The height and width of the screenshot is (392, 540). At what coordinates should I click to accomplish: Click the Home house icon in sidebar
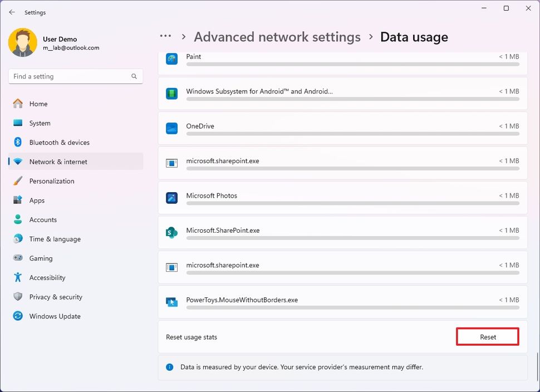tap(18, 104)
